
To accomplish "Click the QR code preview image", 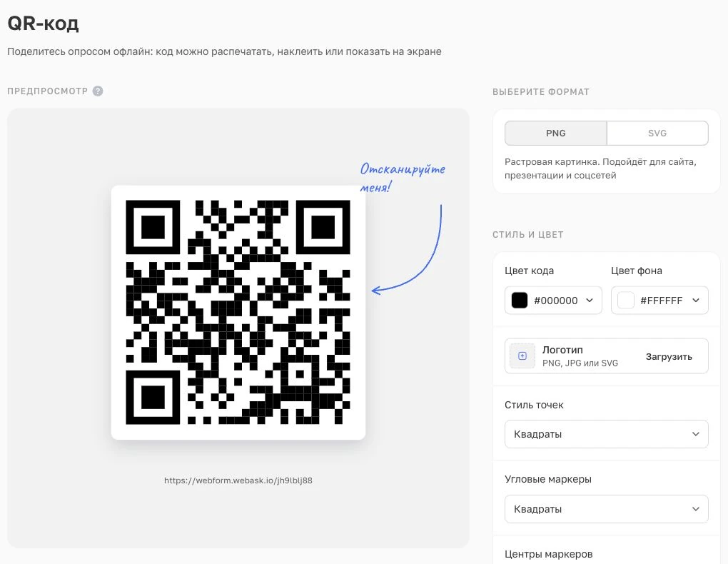I will tap(238, 312).
